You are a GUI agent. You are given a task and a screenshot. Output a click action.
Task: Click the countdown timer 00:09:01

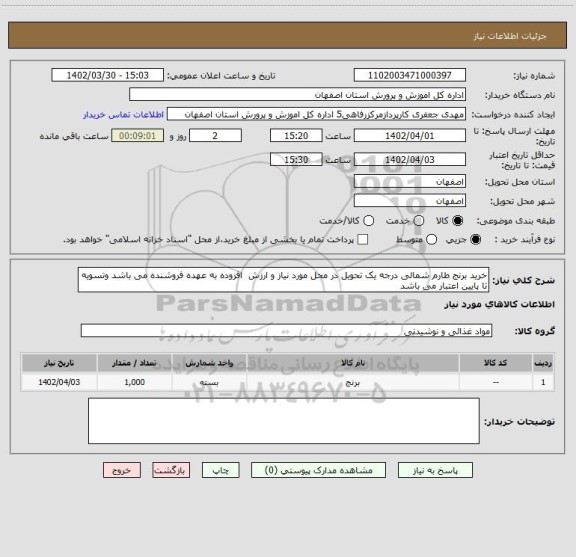click(x=137, y=136)
